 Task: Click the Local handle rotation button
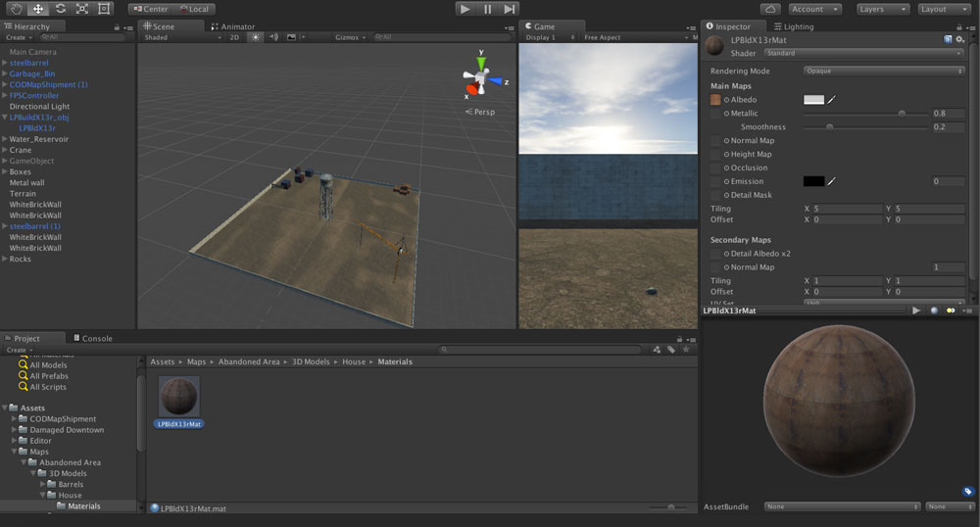[x=193, y=9]
